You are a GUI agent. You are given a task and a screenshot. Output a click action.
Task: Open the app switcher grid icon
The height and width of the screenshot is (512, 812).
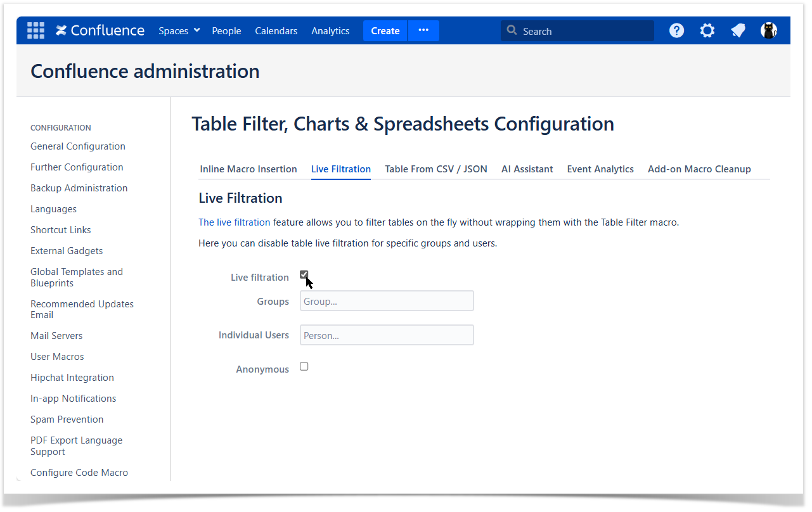(x=35, y=30)
